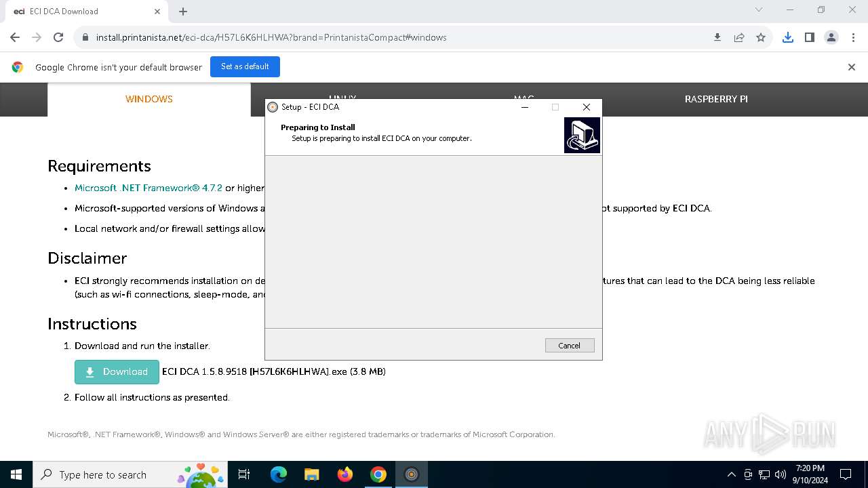Click Set as default browser button

click(x=245, y=66)
